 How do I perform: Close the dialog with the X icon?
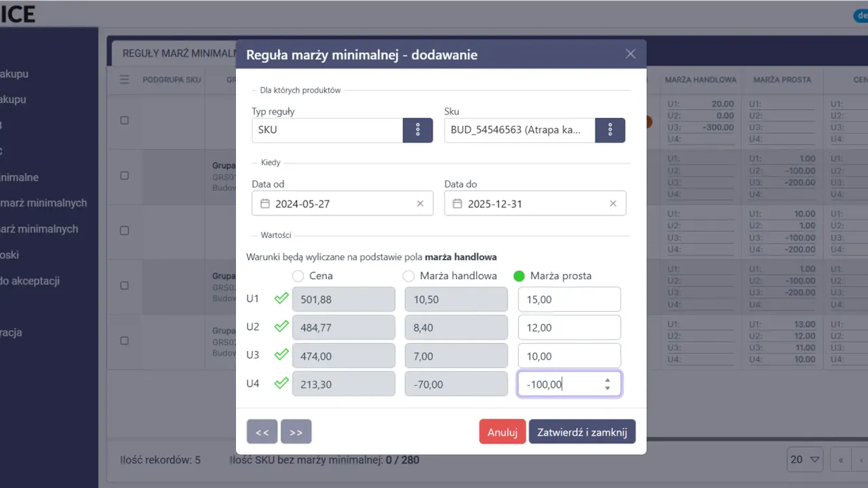(x=631, y=54)
